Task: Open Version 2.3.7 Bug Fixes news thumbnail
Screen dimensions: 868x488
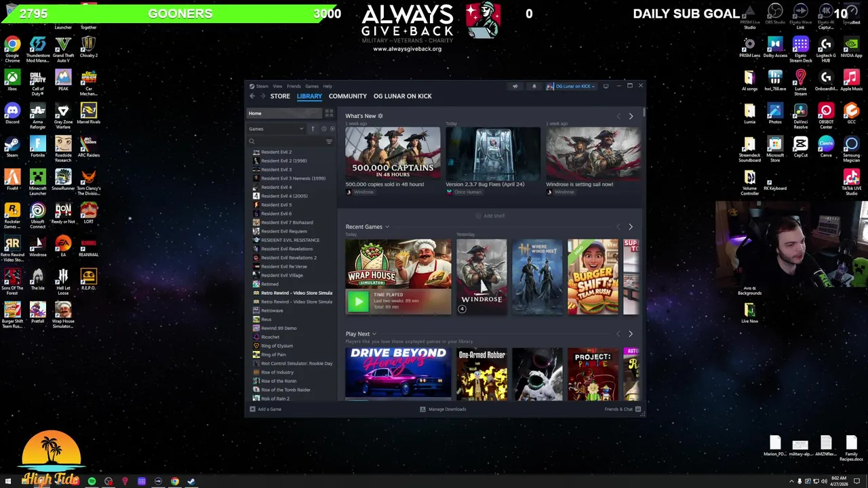Action: coord(493,153)
